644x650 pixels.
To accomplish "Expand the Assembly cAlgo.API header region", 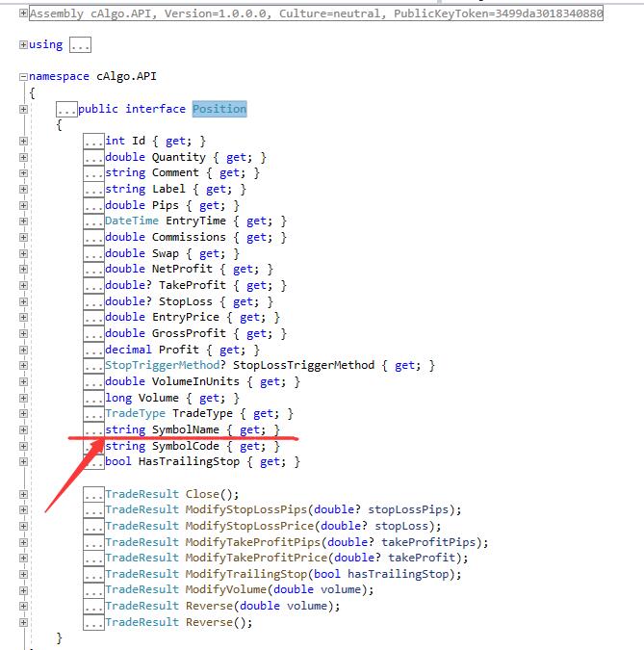I will click(24, 13).
